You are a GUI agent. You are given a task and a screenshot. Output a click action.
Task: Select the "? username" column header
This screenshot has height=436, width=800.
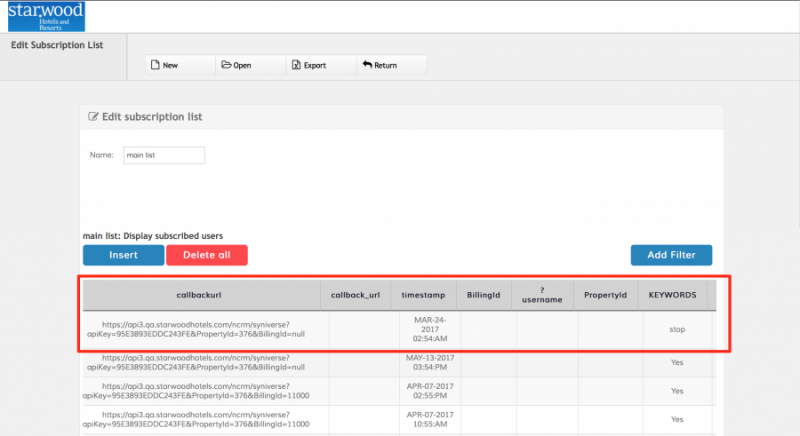(545, 295)
